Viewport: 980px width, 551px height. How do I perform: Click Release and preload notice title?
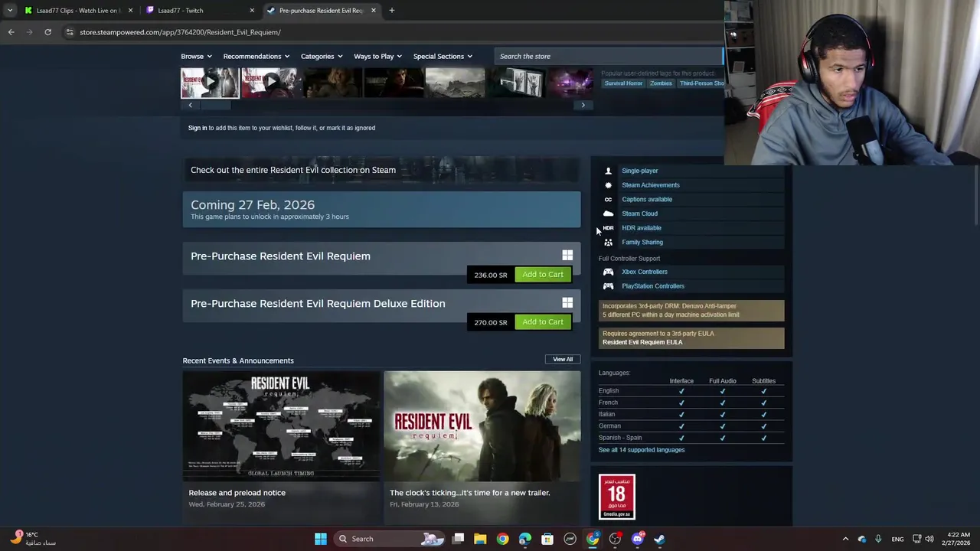point(237,492)
